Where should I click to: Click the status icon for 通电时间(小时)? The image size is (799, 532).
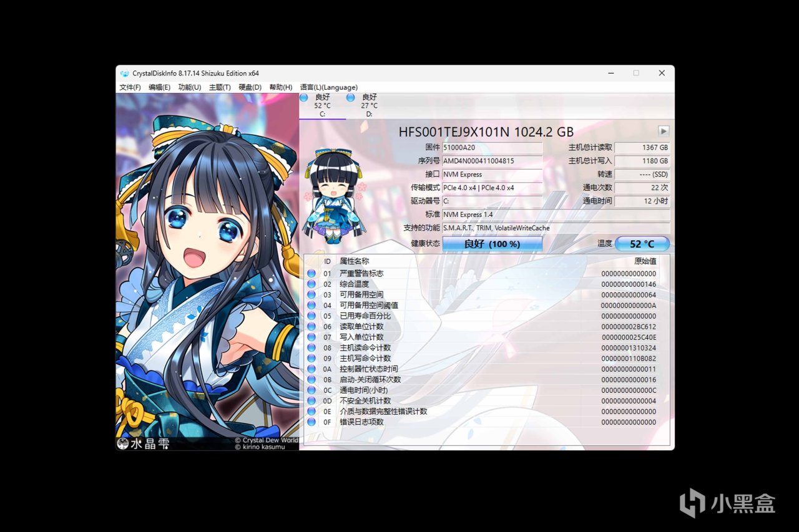(x=311, y=390)
